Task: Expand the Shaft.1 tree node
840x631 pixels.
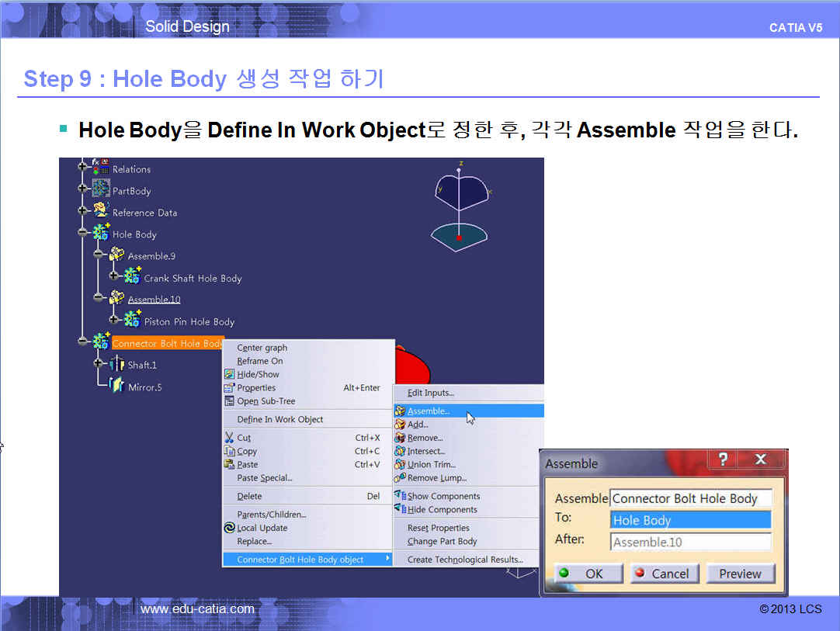Action: [x=99, y=363]
